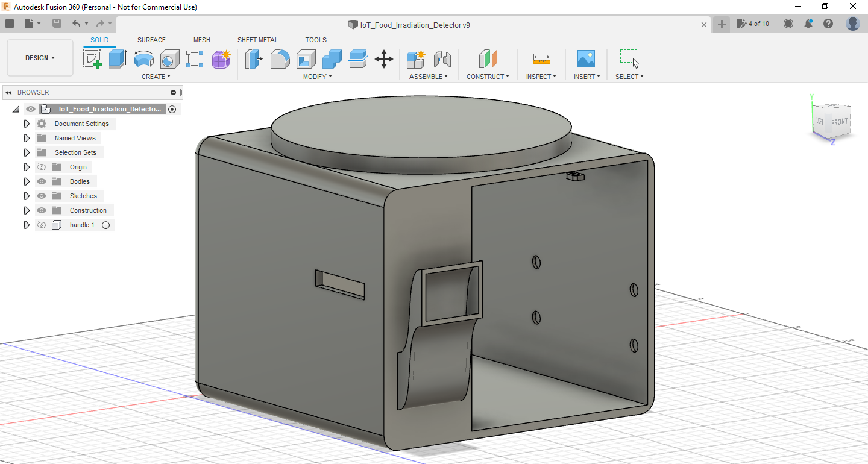Select the Create Sketch tool icon
Image resolution: width=868 pixels, height=464 pixels.
click(x=92, y=59)
